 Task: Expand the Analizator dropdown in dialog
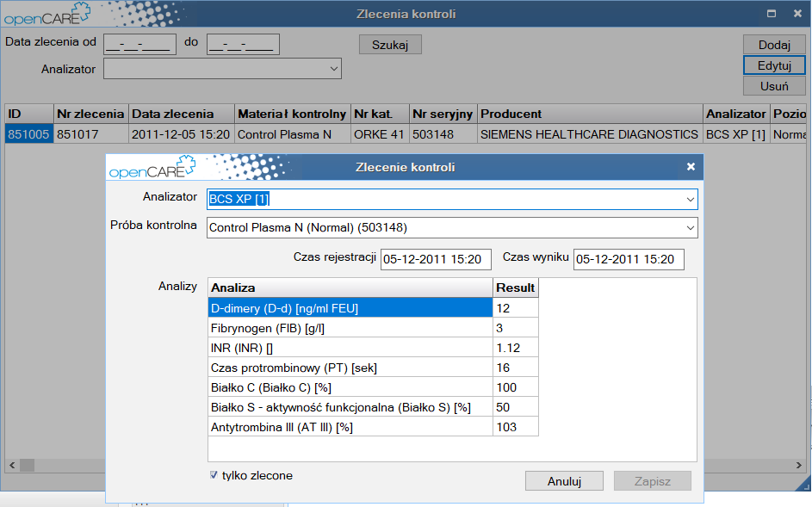point(690,200)
